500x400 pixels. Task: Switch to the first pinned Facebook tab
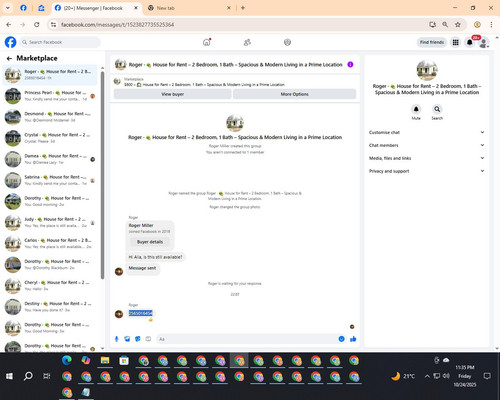(23, 8)
